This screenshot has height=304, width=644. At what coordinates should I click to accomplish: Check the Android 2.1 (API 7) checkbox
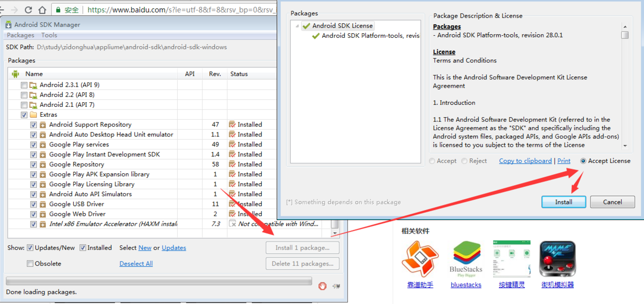24,105
